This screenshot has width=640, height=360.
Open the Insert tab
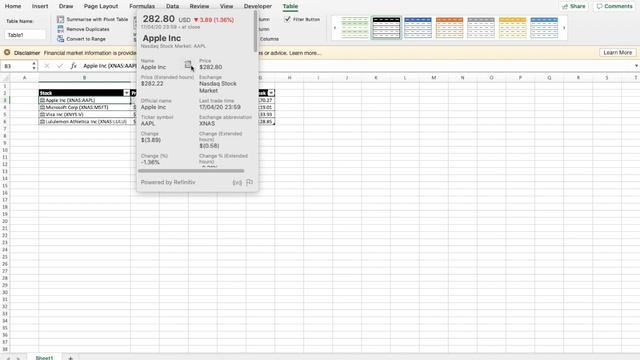click(x=40, y=6)
